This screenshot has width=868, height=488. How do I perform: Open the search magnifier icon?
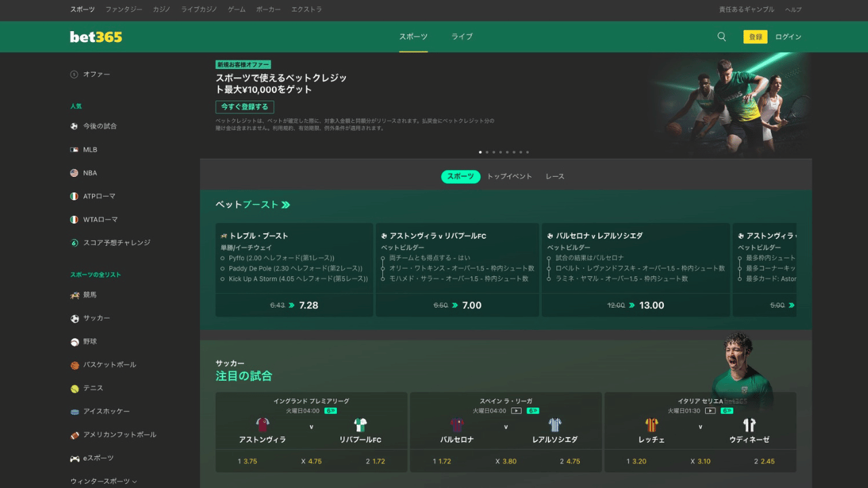722,37
